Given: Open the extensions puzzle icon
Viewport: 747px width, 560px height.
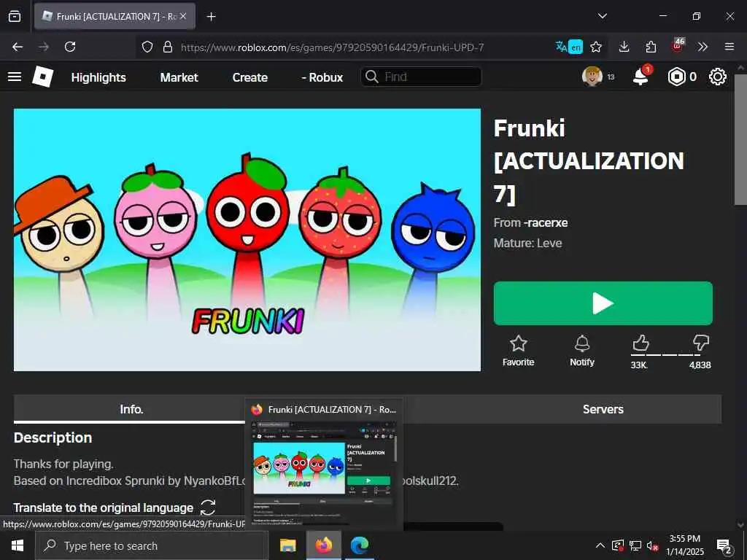Looking at the screenshot, I should [651, 47].
